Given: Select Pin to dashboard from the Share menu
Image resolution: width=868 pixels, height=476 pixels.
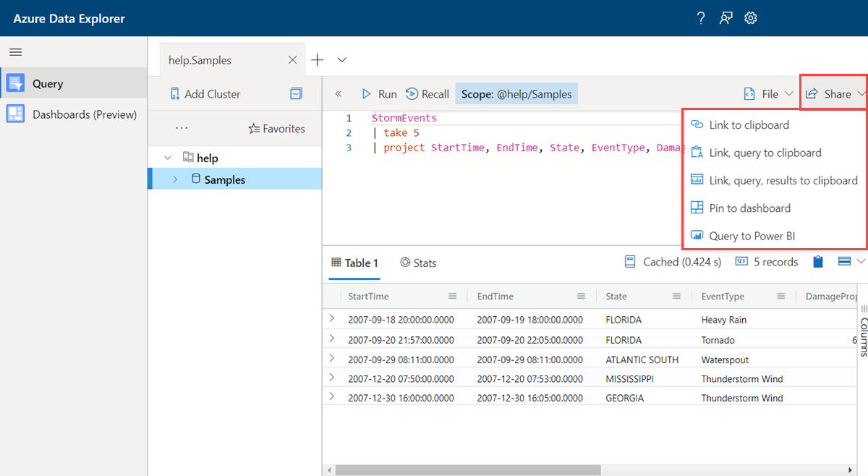Looking at the screenshot, I should tap(746, 208).
